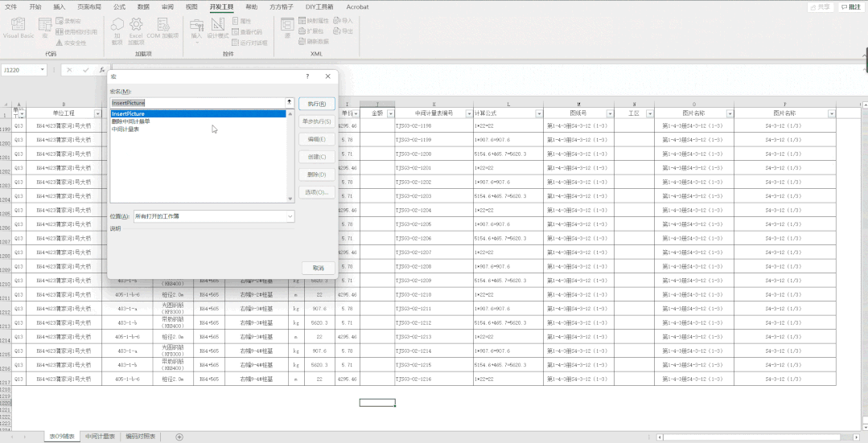Open COM 加载项 add-ins
The width and height of the screenshot is (868, 443).
pyautogui.click(x=162, y=28)
